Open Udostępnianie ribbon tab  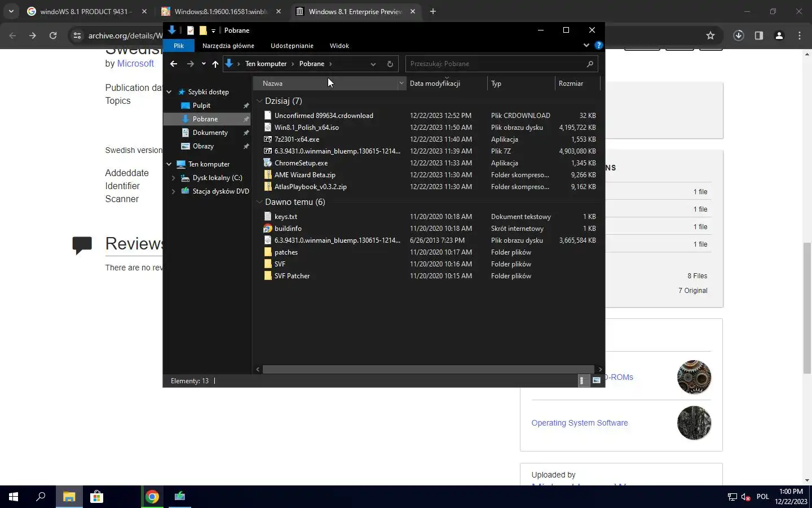tap(292, 46)
